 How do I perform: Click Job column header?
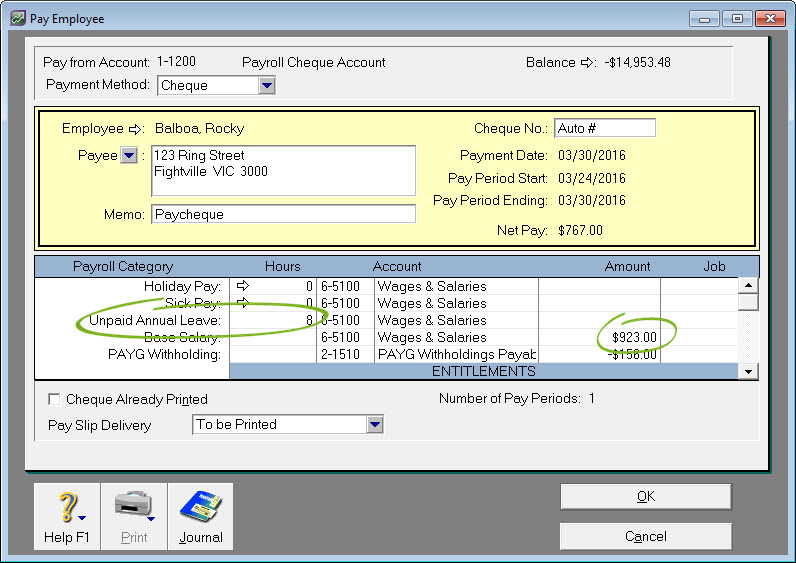pos(714,266)
